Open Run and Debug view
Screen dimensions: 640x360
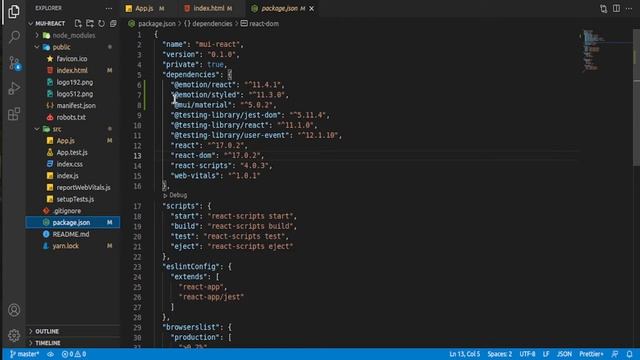14,88
